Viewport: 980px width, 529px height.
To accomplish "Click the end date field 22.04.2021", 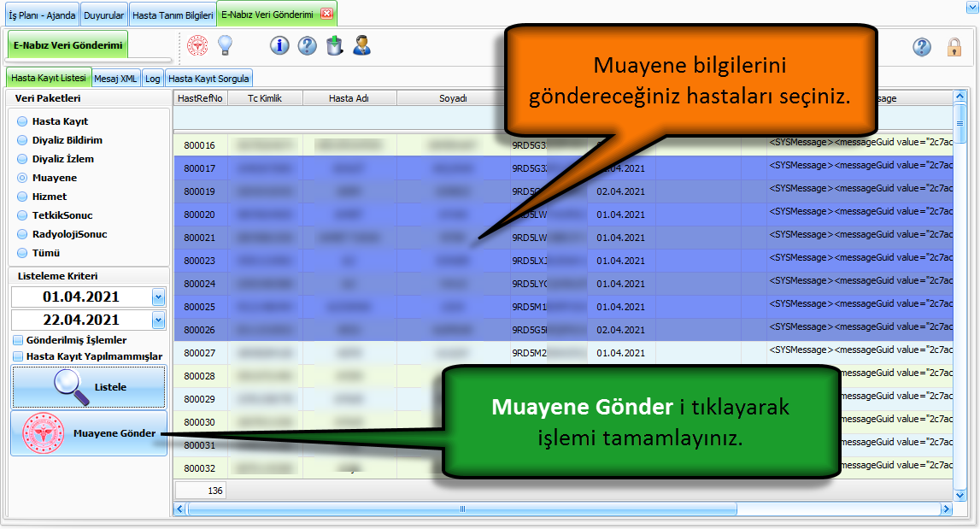I will pos(81,320).
